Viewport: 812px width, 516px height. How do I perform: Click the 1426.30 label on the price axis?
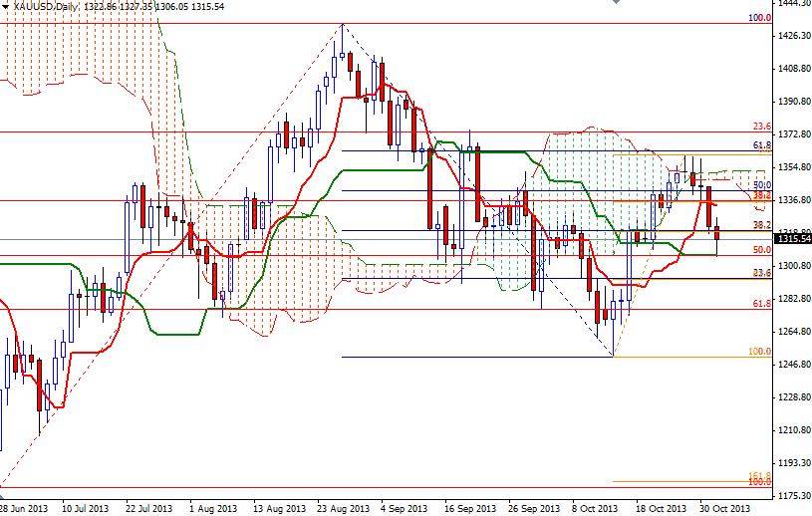(x=794, y=35)
